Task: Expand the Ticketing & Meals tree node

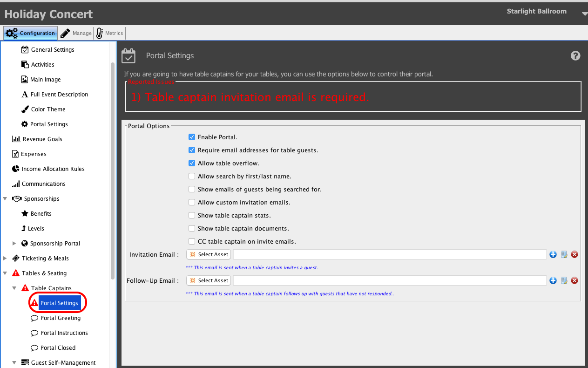Action: 5,258
